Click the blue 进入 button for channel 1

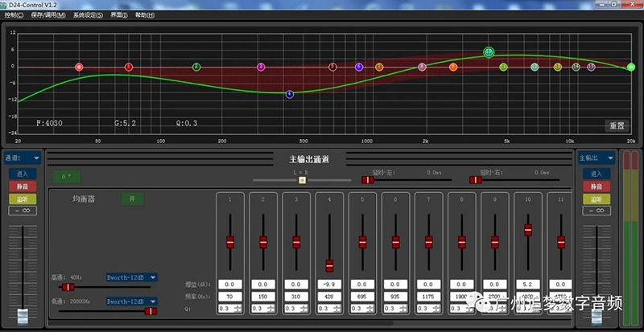(x=22, y=174)
